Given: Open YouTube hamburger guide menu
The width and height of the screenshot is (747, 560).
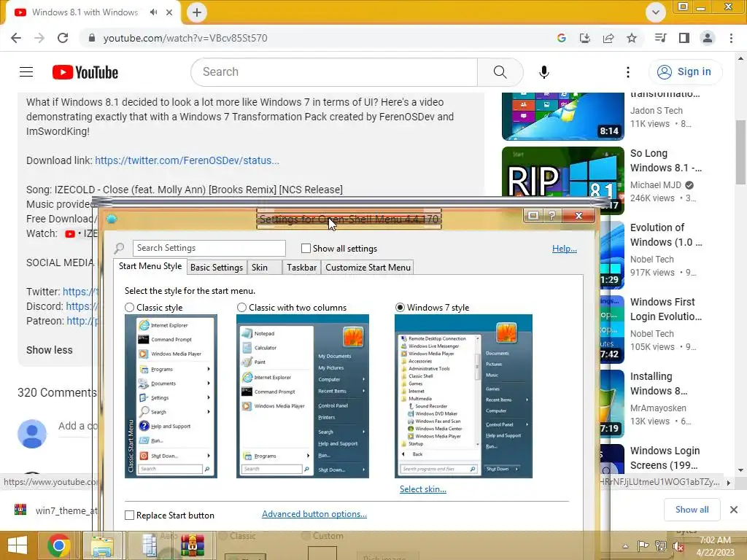Looking at the screenshot, I should click(26, 72).
